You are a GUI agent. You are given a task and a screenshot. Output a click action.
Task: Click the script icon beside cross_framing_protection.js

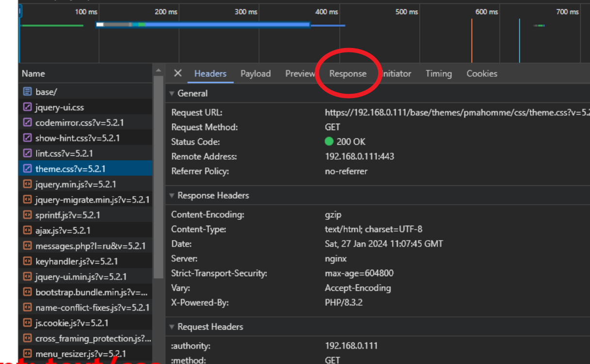coord(27,338)
